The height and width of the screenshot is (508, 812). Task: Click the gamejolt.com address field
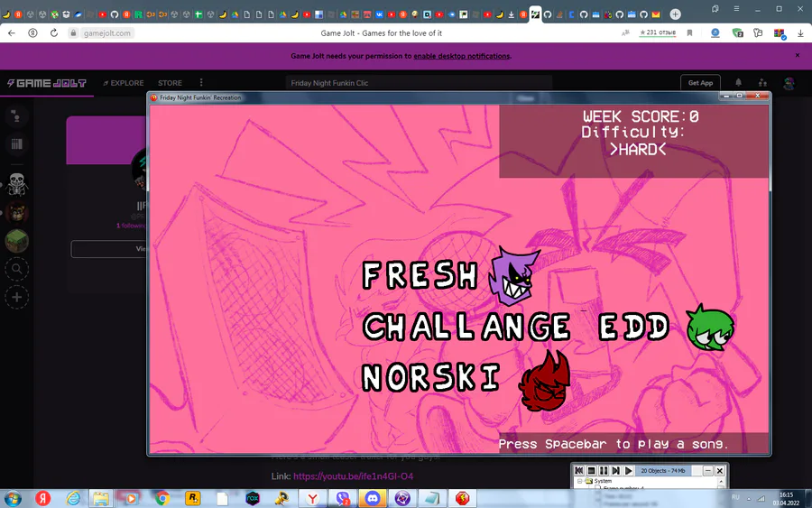coord(106,32)
